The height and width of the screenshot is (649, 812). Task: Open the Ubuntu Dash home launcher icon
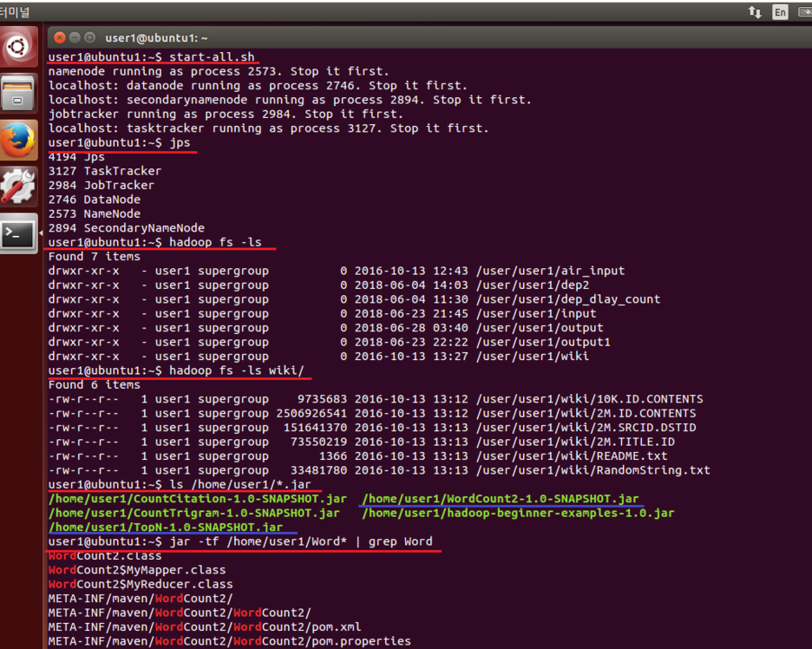click(x=18, y=47)
